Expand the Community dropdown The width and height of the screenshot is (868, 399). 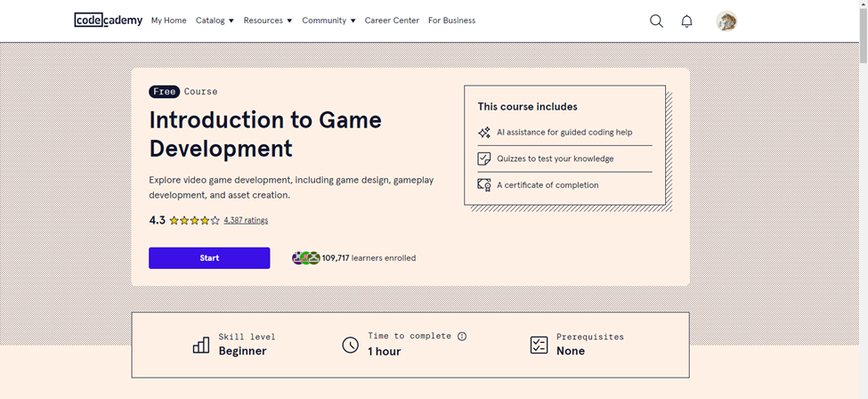(329, 20)
